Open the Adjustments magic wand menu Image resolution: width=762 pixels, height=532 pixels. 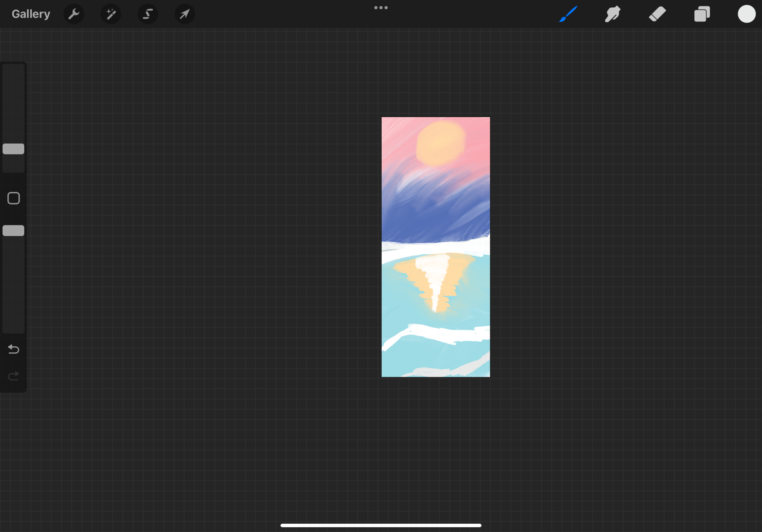[x=111, y=14]
